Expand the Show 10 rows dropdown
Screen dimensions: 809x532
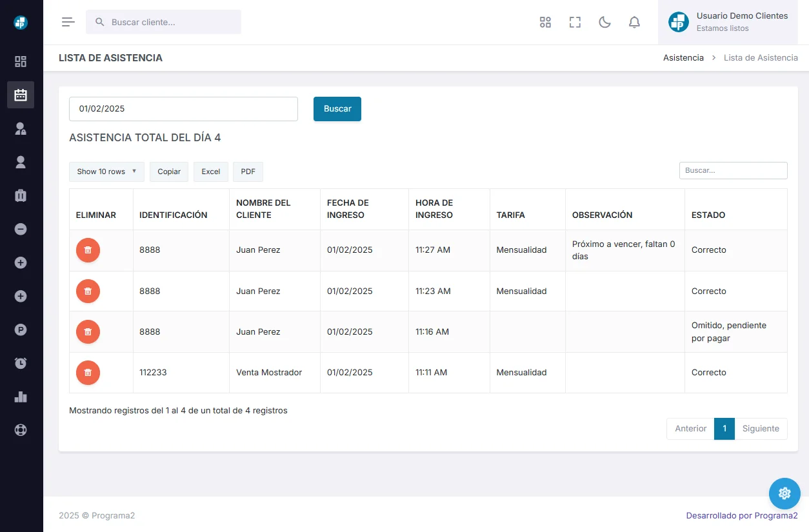pos(106,172)
